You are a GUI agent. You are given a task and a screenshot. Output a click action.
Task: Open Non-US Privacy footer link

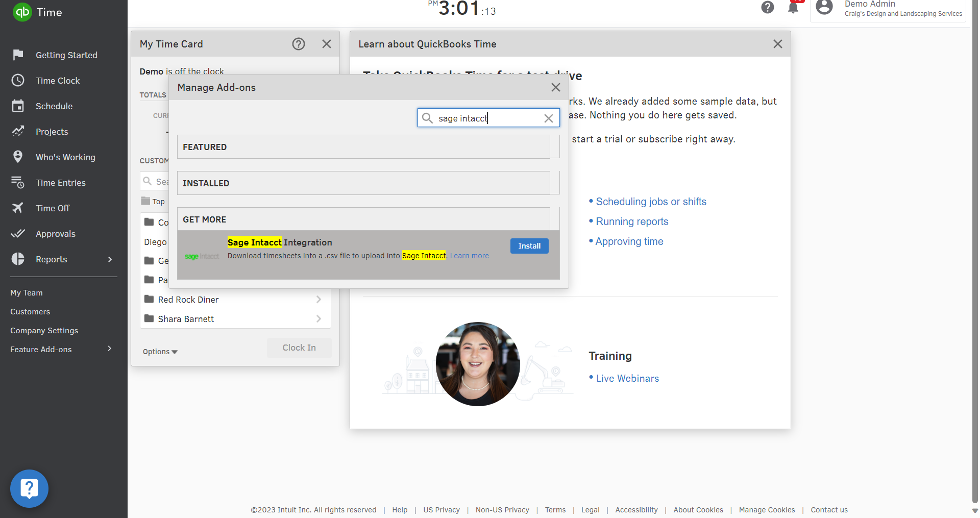(502, 510)
